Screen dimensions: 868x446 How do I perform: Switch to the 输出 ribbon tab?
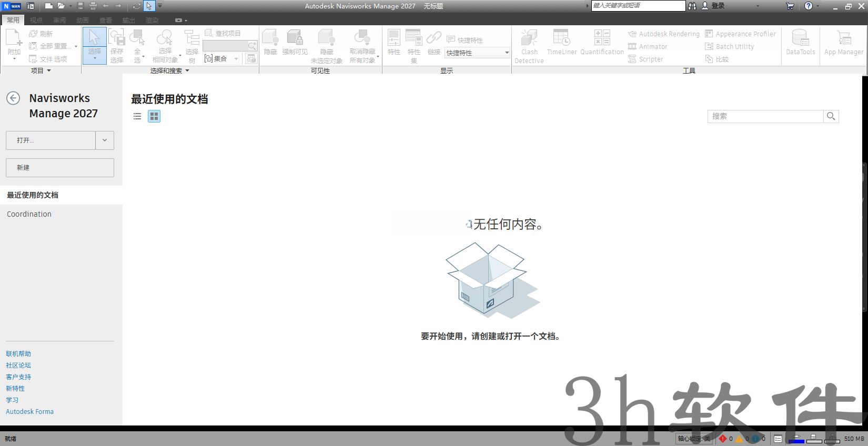pos(129,20)
